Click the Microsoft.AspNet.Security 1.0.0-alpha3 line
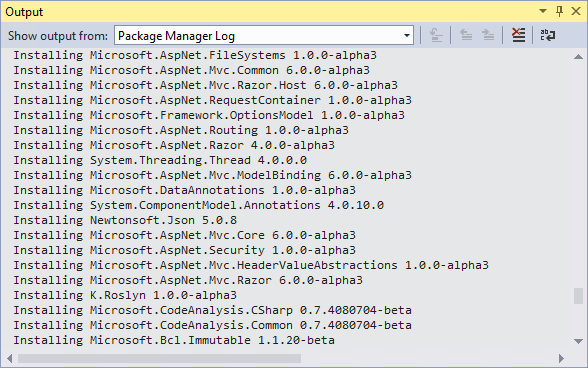 (x=184, y=250)
